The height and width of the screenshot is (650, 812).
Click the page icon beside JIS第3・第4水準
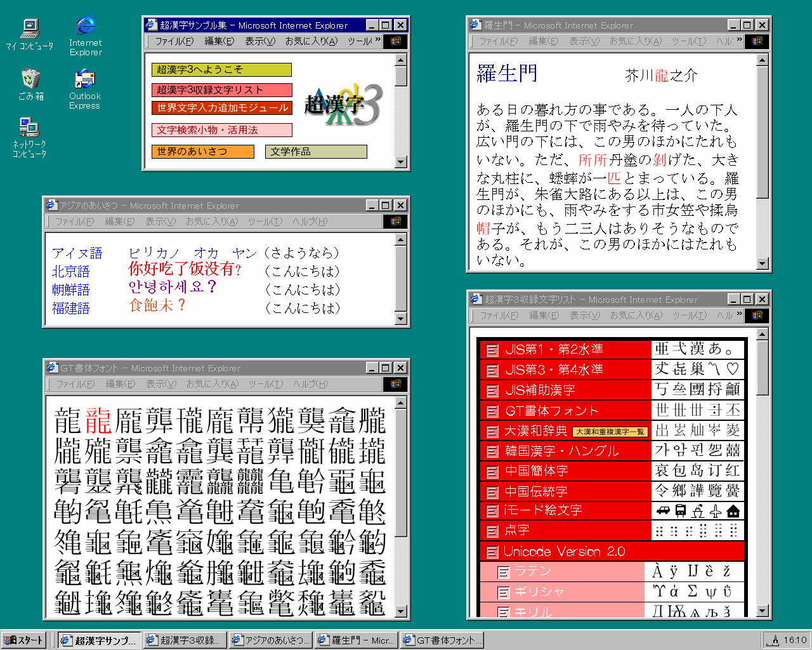[492, 370]
